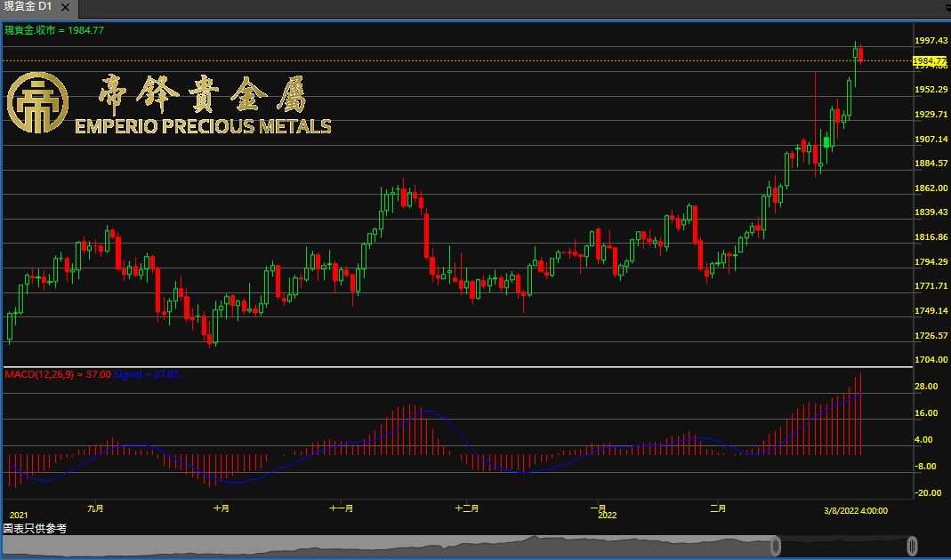951x560 pixels.
Task: Click the 28.00 MACD axis label
Action: pos(926,387)
